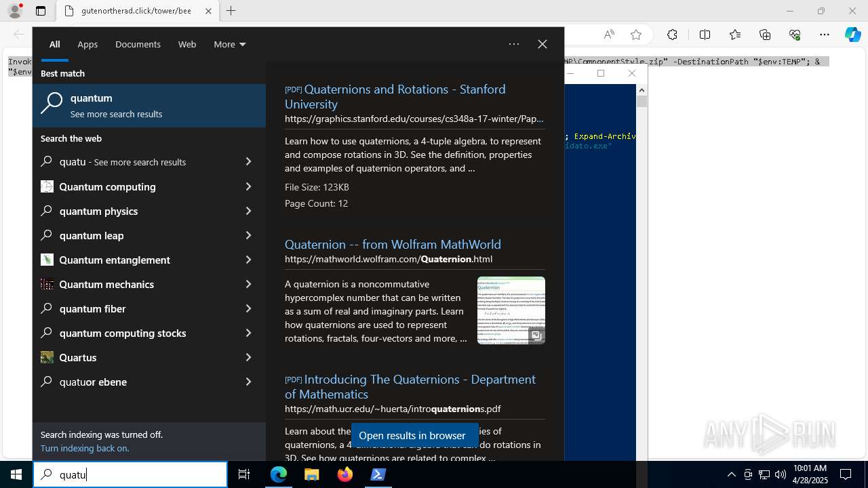Image resolution: width=868 pixels, height=488 pixels.
Task: Select the All search filter tab
Action: pyautogui.click(x=55, y=44)
